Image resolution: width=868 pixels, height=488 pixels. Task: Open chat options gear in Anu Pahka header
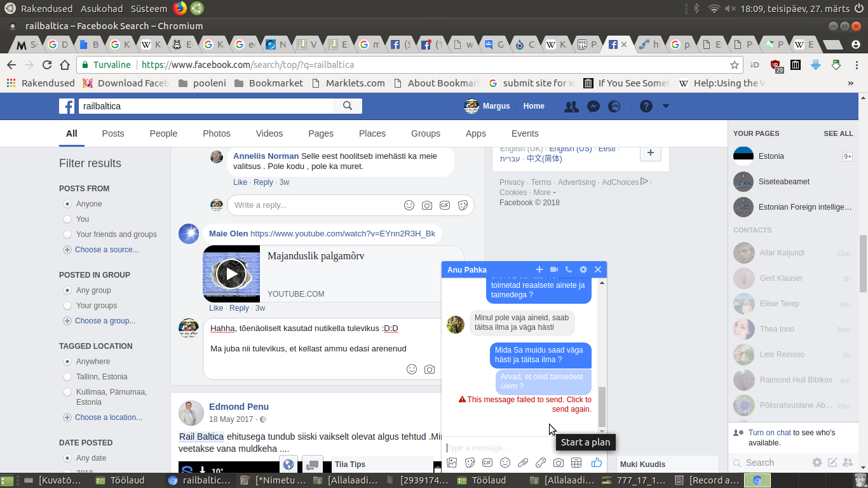pos(583,269)
